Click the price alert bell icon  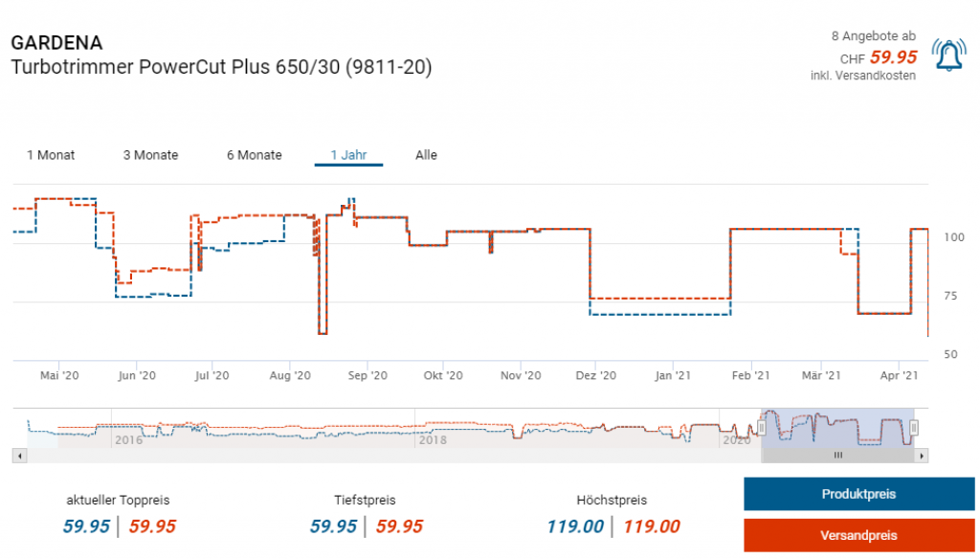[x=948, y=56]
